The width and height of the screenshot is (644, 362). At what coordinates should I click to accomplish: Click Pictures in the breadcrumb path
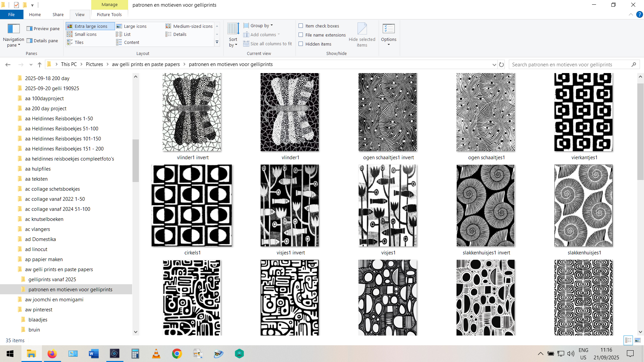[x=94, y=65]
